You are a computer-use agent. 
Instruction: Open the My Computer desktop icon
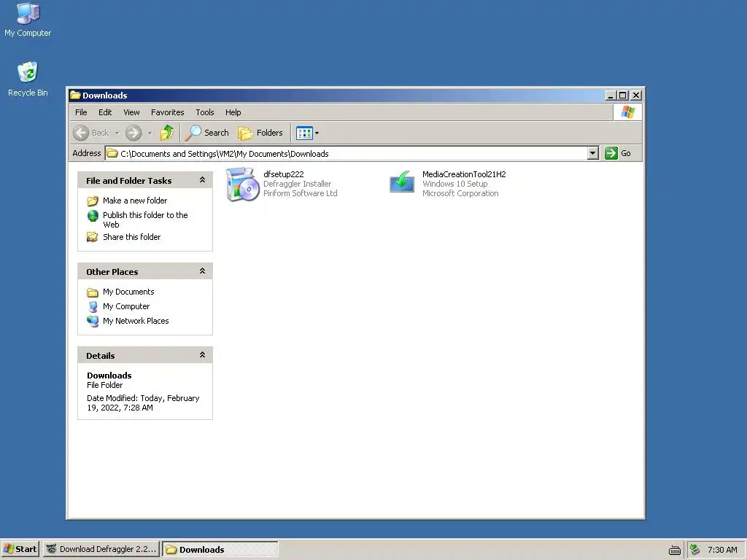(x=28, y=20)
